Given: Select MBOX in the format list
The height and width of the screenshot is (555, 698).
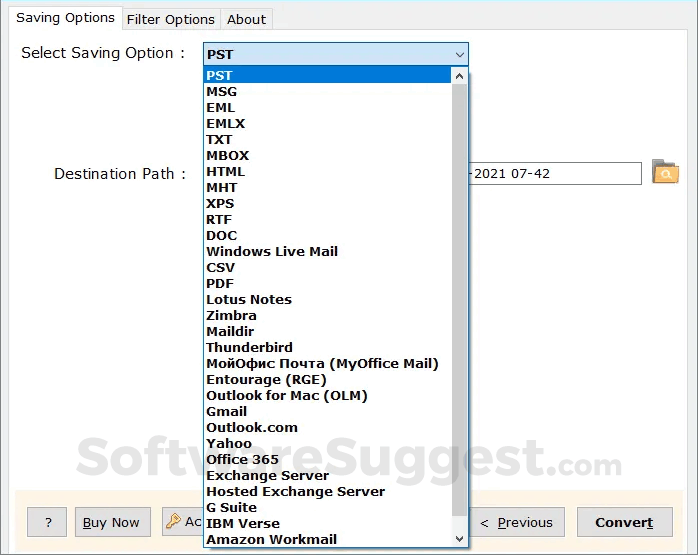Looking at the screenshot, I should point(327,155).
